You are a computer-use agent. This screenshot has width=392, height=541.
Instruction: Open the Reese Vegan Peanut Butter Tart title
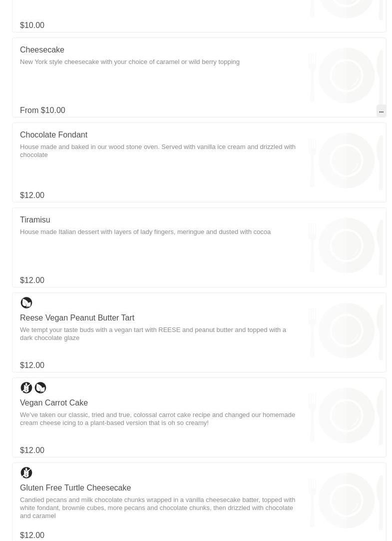77,318
